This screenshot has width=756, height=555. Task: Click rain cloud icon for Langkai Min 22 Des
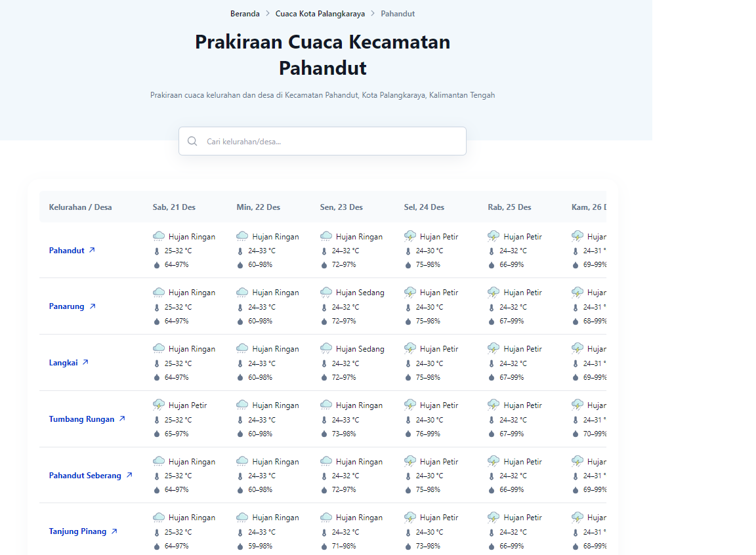(x=242, y=348)
